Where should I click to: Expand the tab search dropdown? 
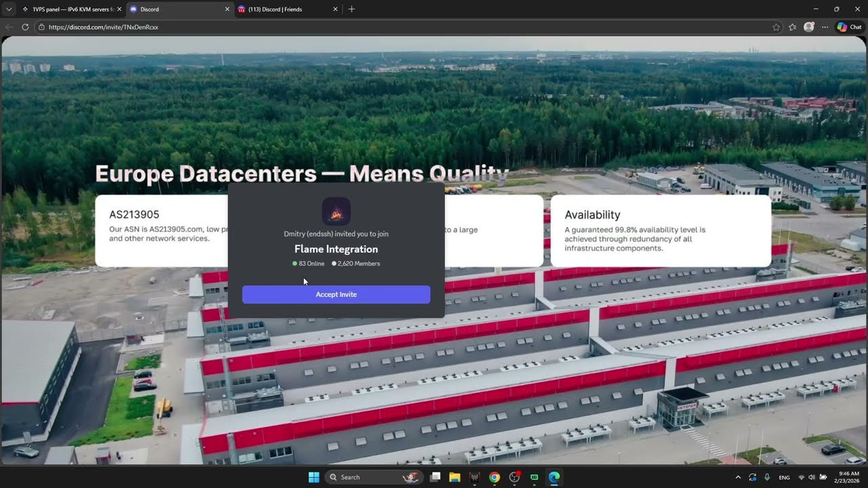[x=8, y=9]
